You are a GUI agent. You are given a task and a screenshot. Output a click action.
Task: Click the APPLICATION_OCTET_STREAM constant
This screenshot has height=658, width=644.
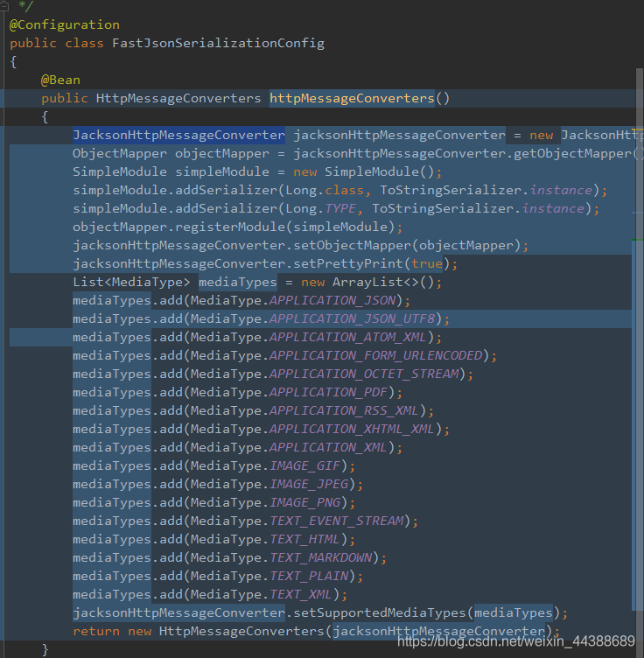[364, 374]
